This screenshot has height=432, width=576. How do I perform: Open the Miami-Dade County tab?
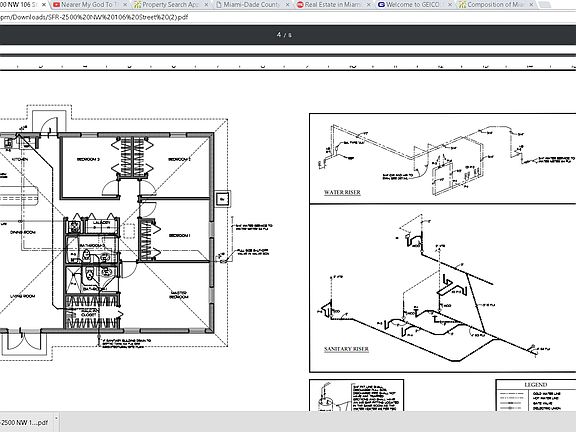tap(252, 5)
